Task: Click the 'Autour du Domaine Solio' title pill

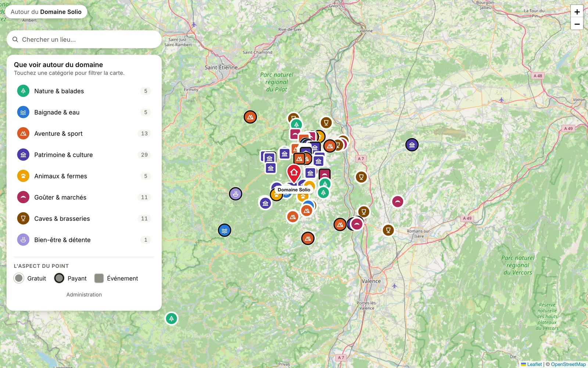Action: (46, 12)
